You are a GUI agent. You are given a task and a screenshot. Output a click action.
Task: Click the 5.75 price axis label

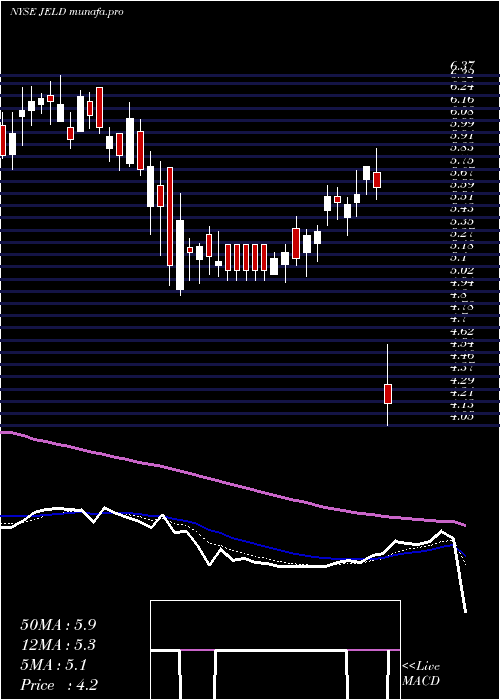coord(462,161)
